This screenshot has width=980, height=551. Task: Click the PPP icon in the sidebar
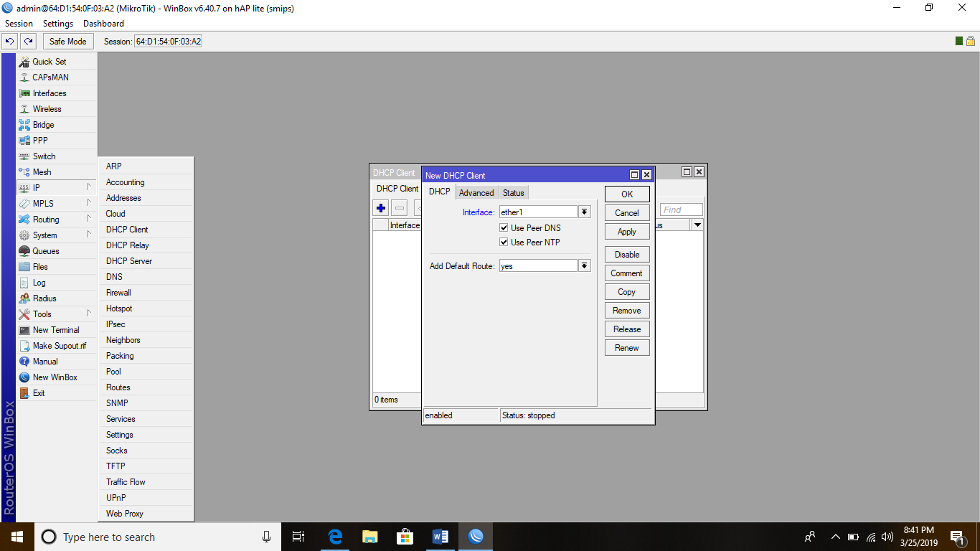(x=24, y=141)
